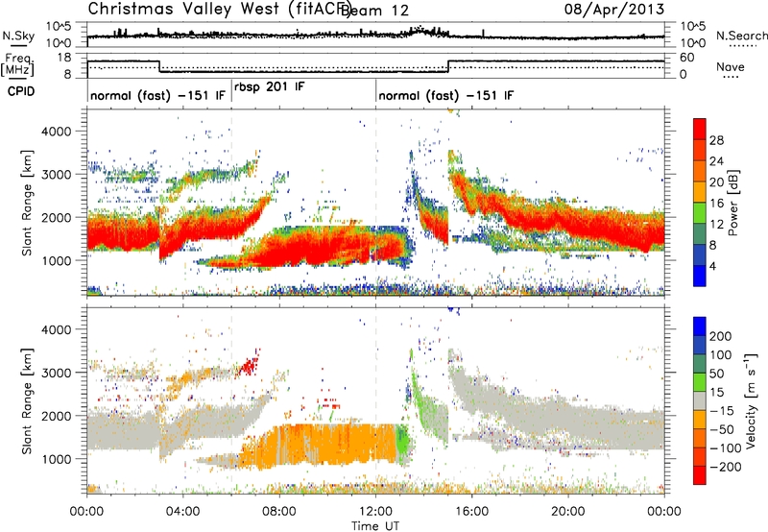
Task: Click the red bottom of Velocity colorbar
Action: pos(700,475)
